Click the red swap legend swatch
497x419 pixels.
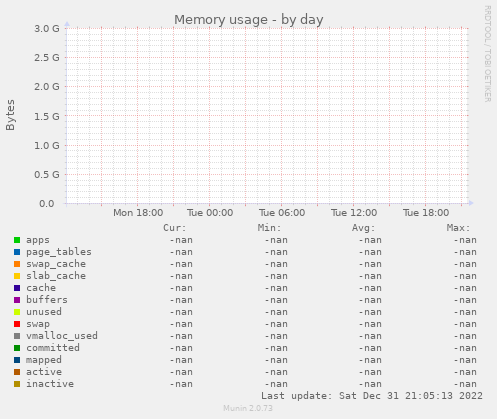coord(17,324)
